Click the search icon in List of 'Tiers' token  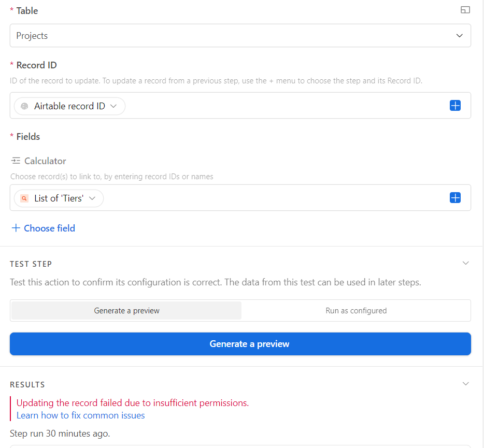point(24,198)
